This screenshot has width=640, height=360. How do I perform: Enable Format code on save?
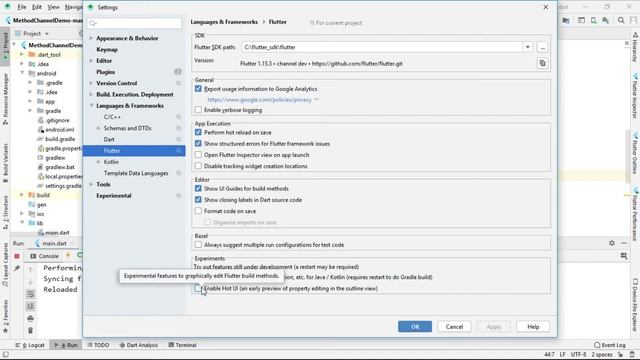point(198,211)
